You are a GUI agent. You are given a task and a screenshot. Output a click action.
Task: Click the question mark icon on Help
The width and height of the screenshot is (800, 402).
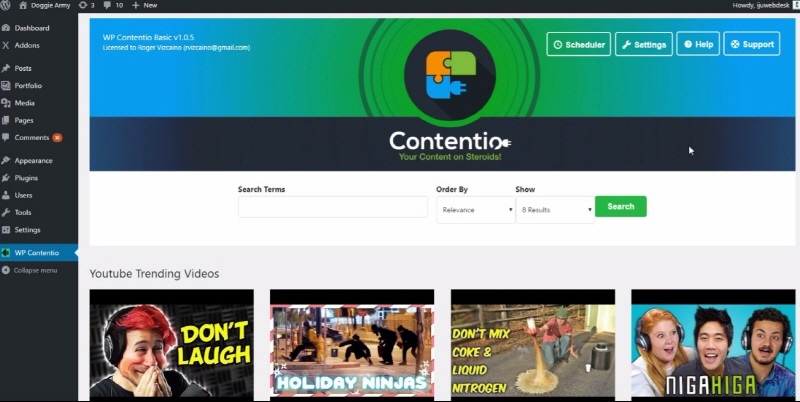pyautogui.click(x=688, y=44)
